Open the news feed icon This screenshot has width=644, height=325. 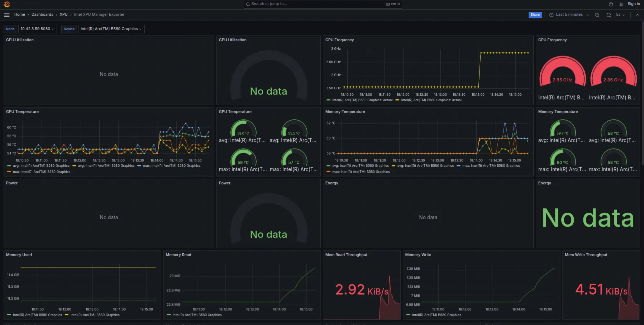pos(621,4)
